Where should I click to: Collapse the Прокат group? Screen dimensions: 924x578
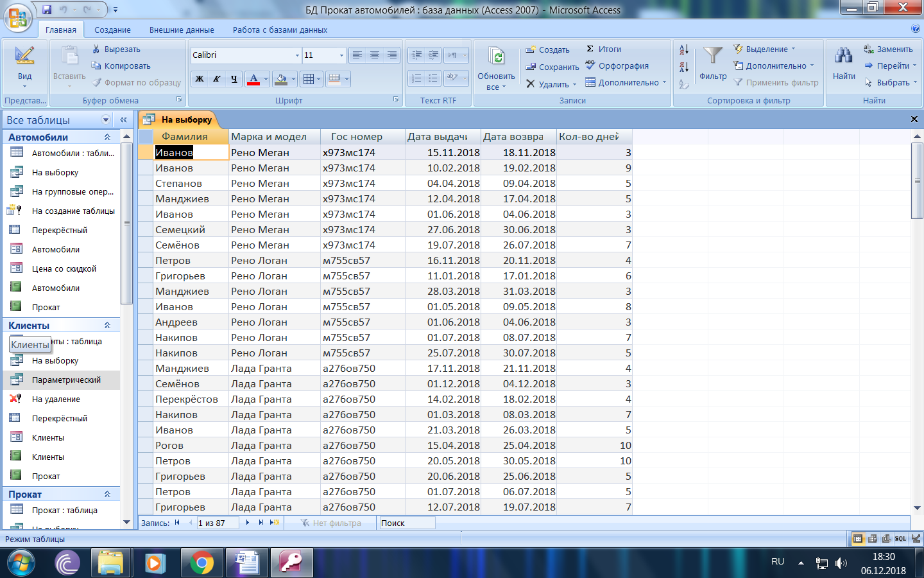(x=108, y=494)
